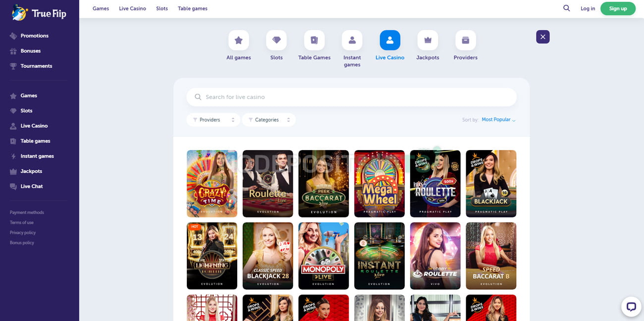
Task: Click the Table games icon in sidebar
Action: tap(13, 141)
